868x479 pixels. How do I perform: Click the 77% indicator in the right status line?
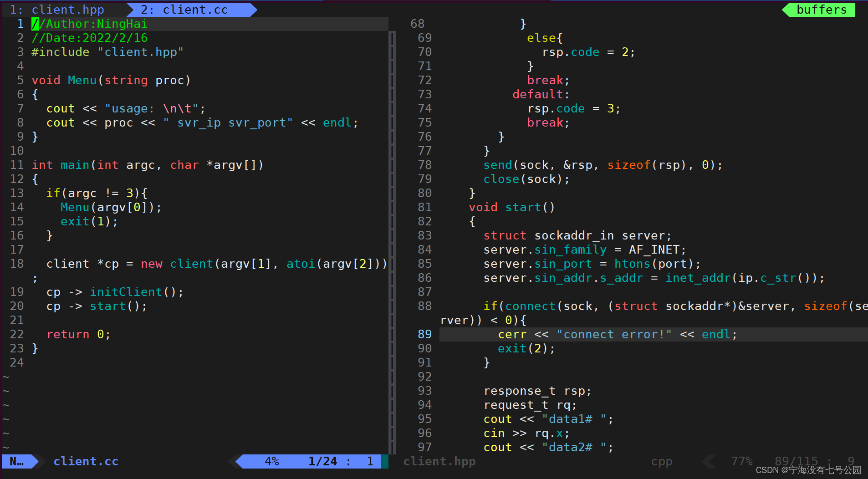[x=742, y=461]
